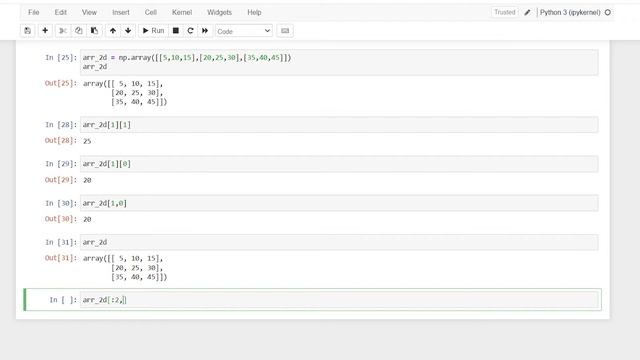This screenshot has width=640, height=360.
Task: Click the Out[29] output value 20
Action: tap(87, 180)
